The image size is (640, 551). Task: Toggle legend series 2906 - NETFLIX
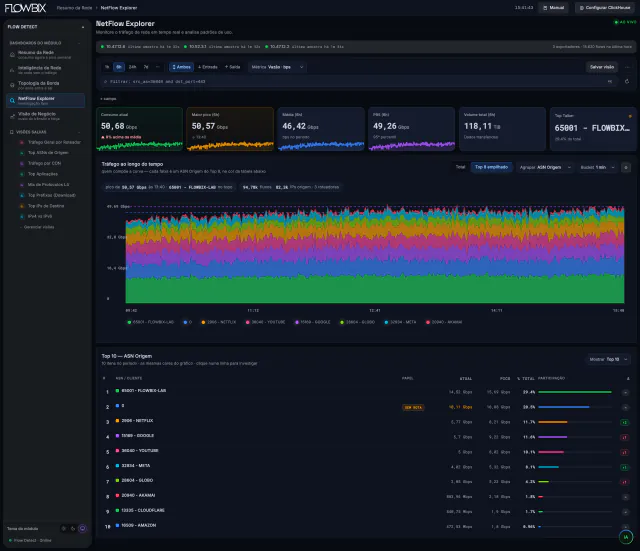(x=219, y=322)
